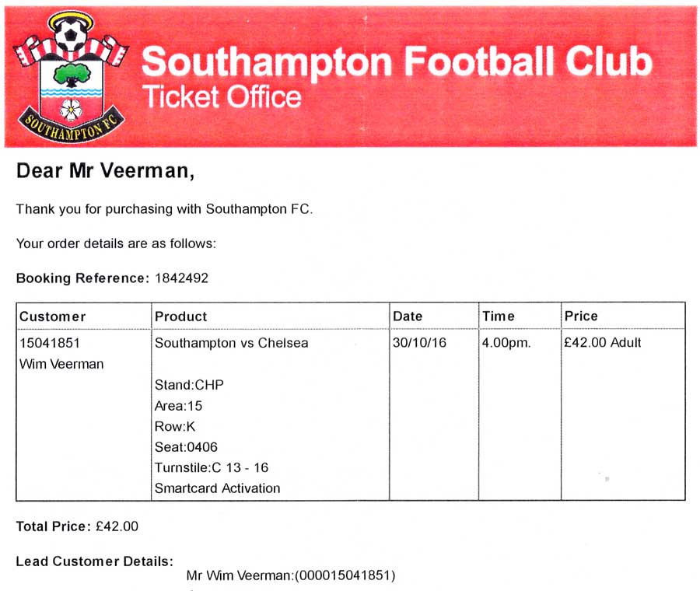Click Southampton vs Chelsea product text
The width and height of the screenshot is (700, 591).
pyautogui.click(x=231, y=343)
